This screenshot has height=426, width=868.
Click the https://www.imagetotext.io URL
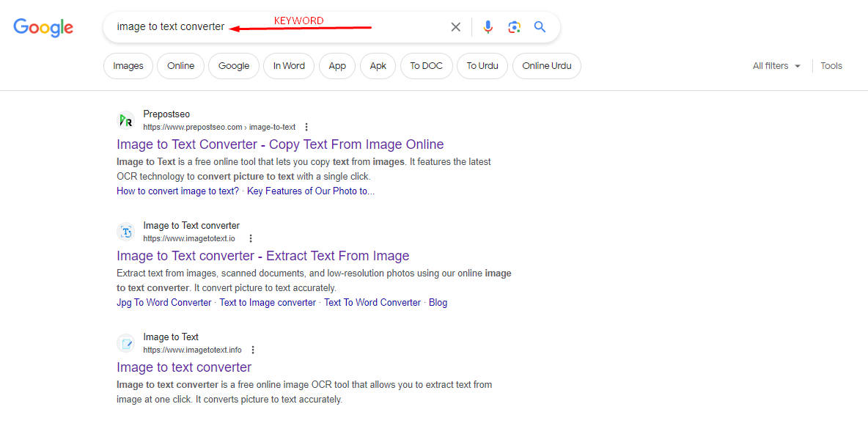coord(189,239)
